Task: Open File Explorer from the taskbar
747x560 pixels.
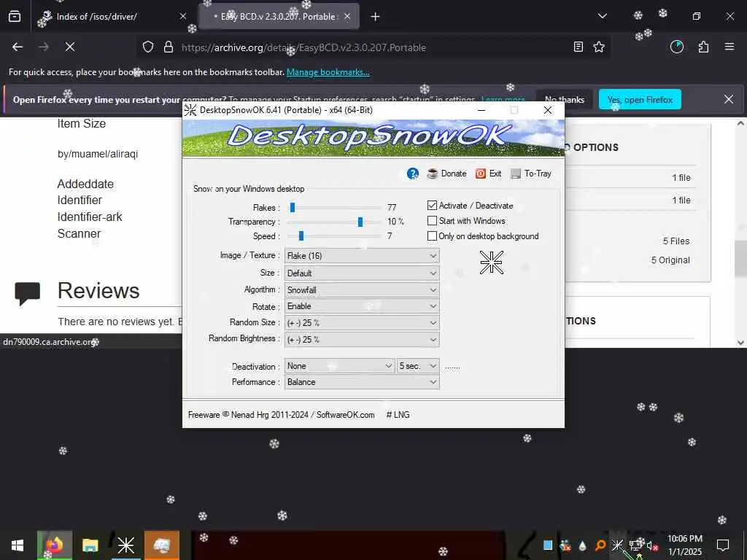Action: click(x=90, y=545)
